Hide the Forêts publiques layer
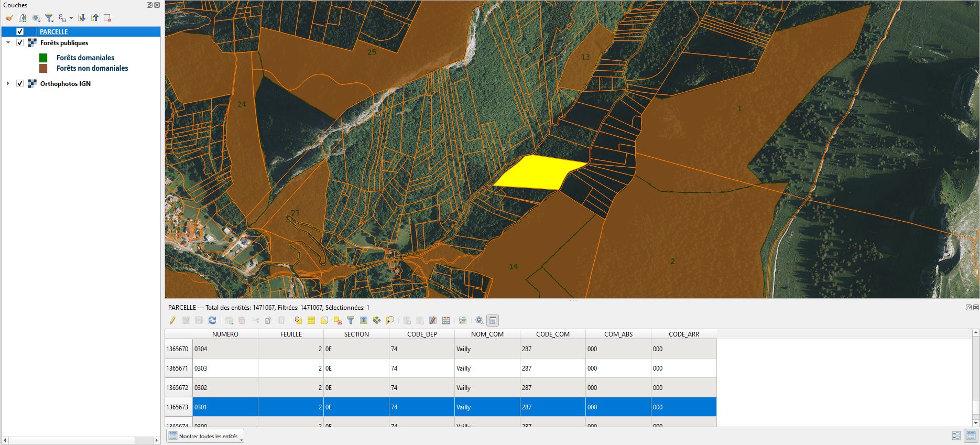 pos(20,43)
